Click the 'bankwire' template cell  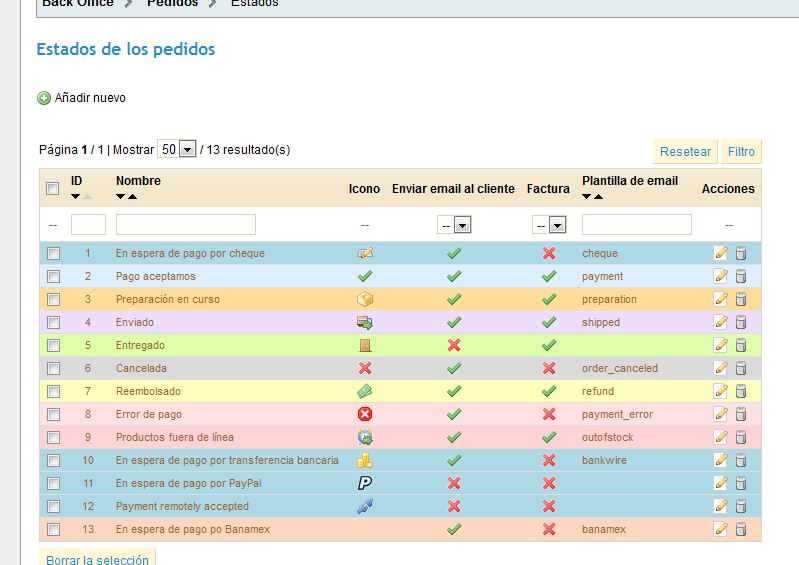coord(604,460)
